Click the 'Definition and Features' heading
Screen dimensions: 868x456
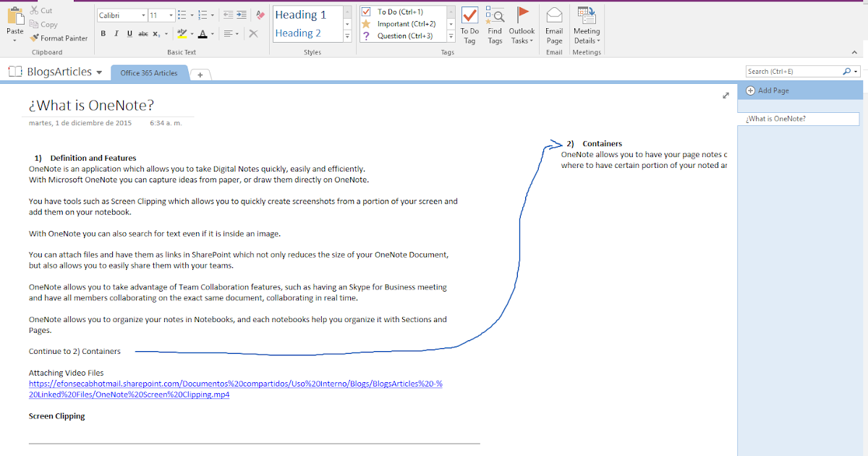(93, 158)
